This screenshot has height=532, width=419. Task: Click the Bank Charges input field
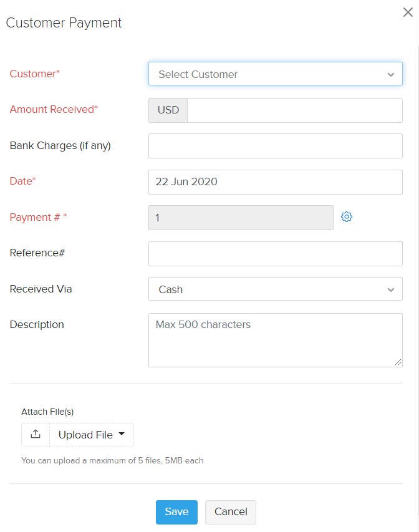[276, 146]
